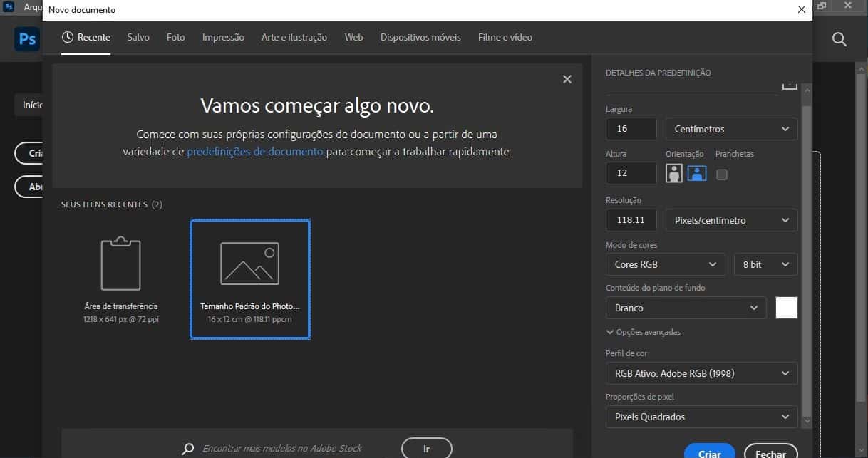868x458 pixels.
Task: Dismiss the Vamos começar algo novo banner
Action: click(567, 79)
